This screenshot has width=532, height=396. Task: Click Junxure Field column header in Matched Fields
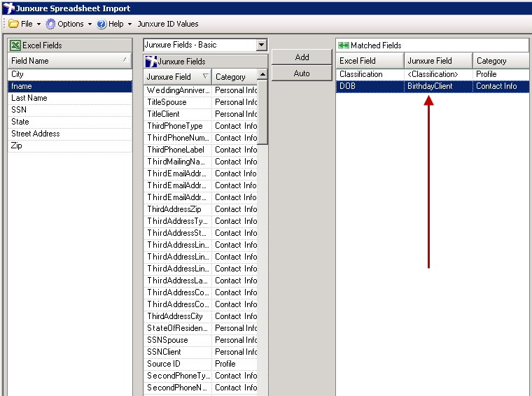tap(438, 61)
